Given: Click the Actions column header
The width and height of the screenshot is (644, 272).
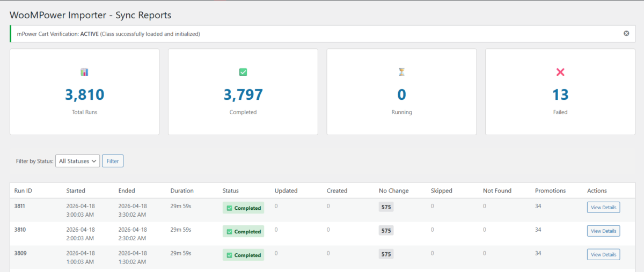Looking at the screenshot, I should 597,190.
